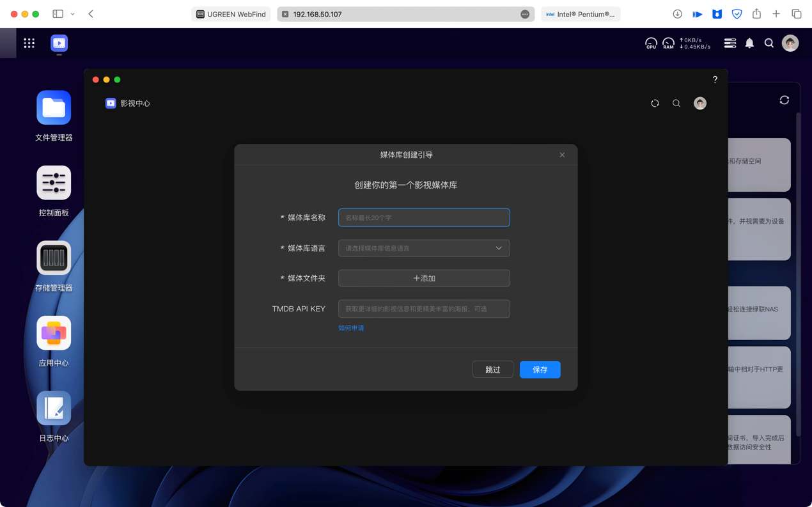Switch to Intel Pentium browser tab
This screenshot has height=507, width=812.
(x=581, y=14)
